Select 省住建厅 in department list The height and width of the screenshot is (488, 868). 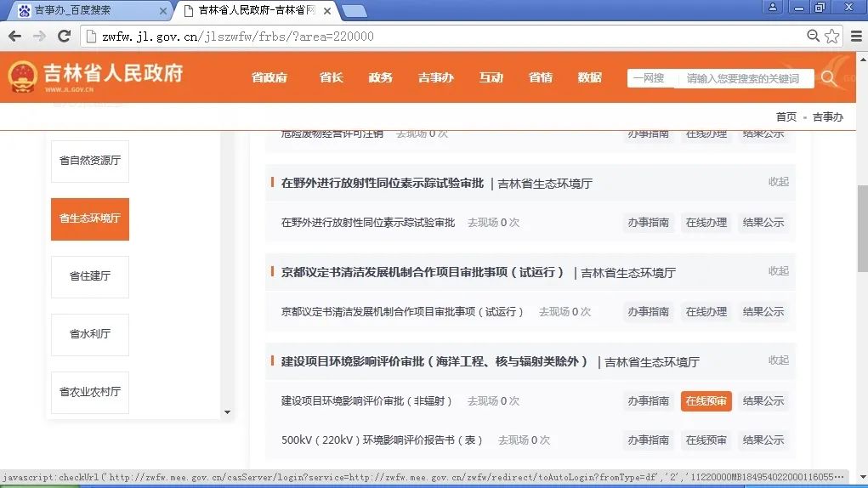click(x=90, y=276)
